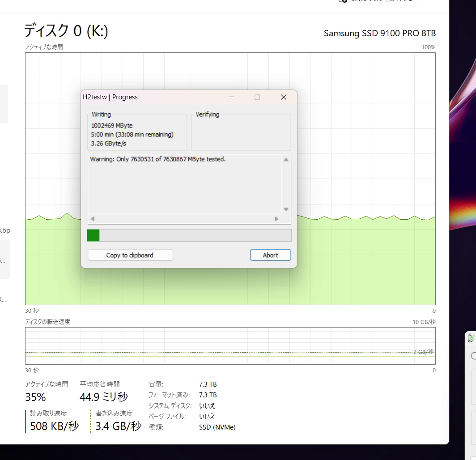Screen dimensions: 476x460
Task: Close the H2testw Progress dialog
Action: [x=283, y=97]
